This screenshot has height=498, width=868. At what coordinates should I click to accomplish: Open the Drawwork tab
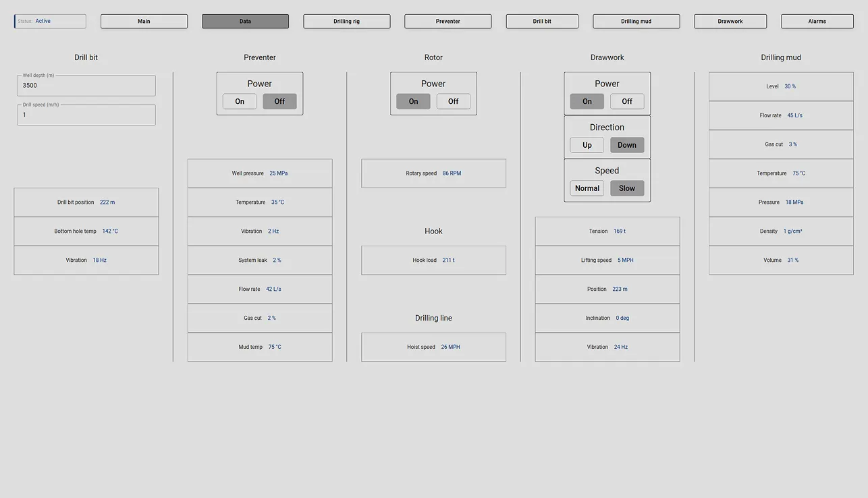click(730, 22)
